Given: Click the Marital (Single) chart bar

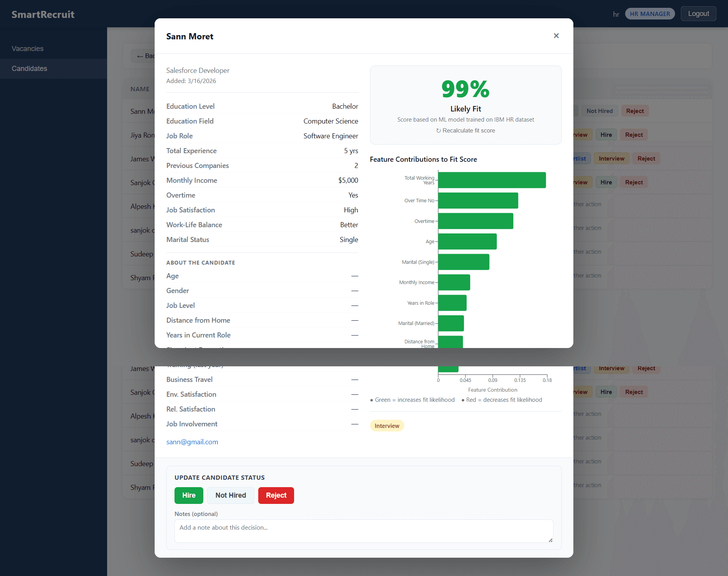Looking at the screenshot, I should point(464,262).
